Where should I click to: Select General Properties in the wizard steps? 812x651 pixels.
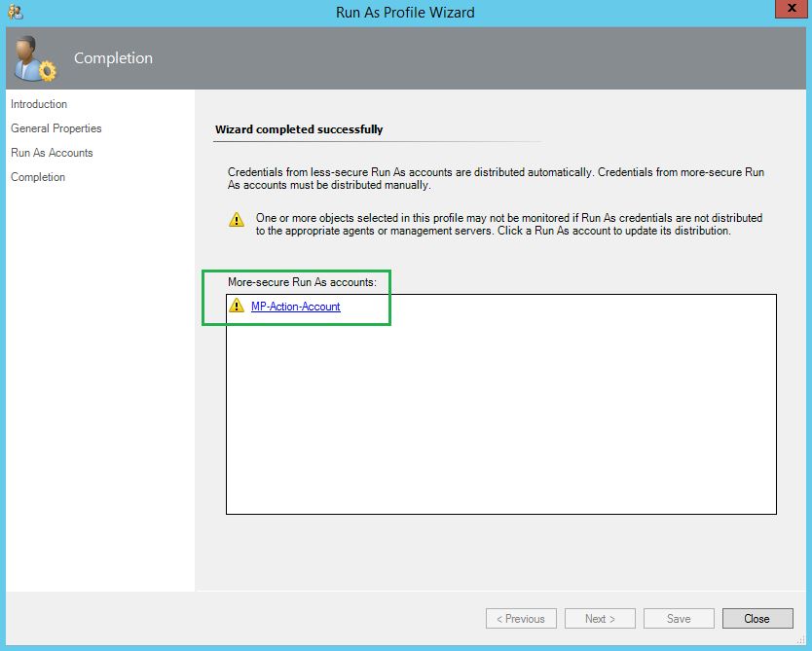coord(56,128)
